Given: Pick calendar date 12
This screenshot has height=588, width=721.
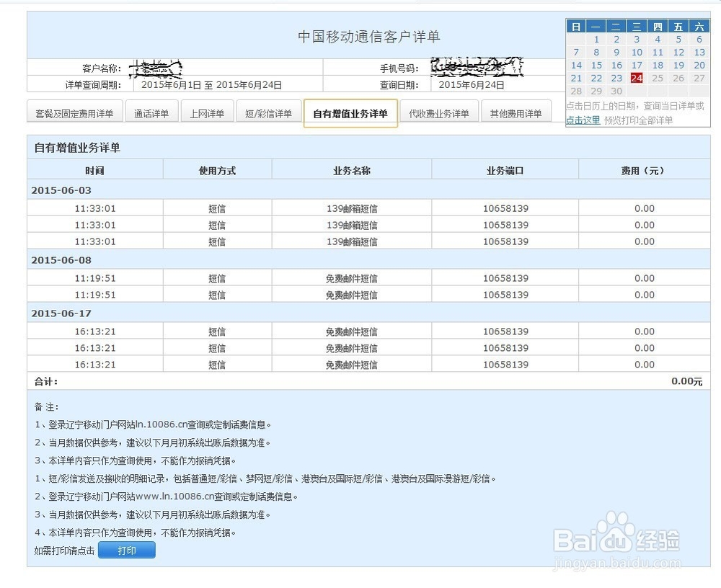Looking at the screenshot, I should (678, 53).
